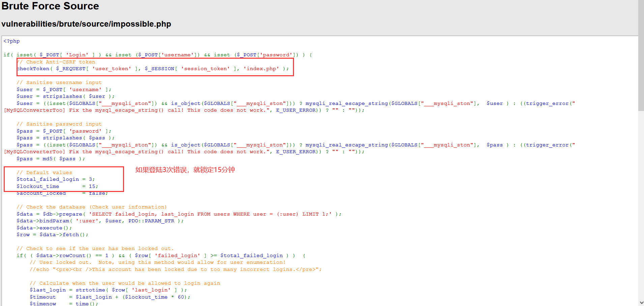Click the '$data->execute();' line
644x306 pixels.
point(44,228)
